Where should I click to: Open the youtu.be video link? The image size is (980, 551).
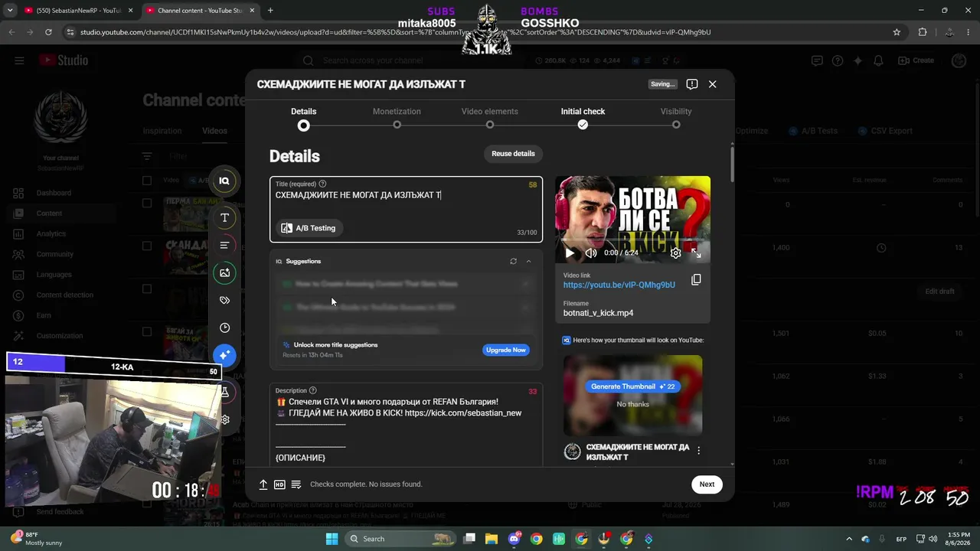point(619,285)
